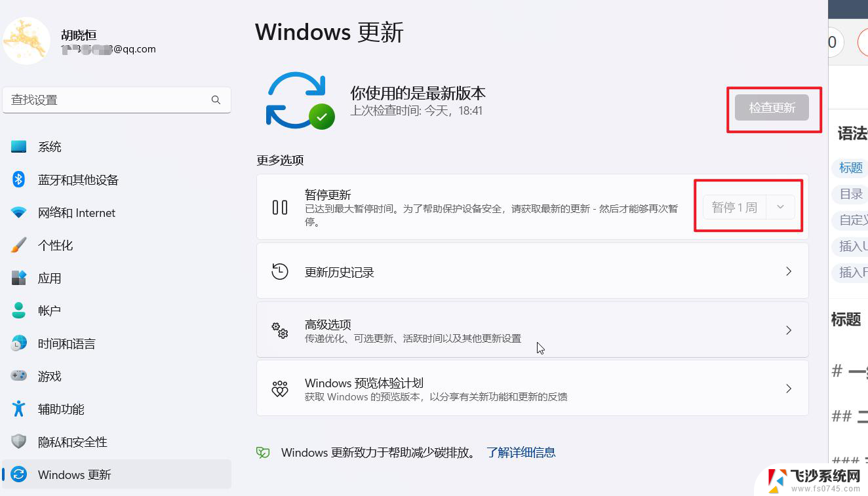The height and width of the screenshot is (496, 868).
Task: Open 蓝牙和其他设备 settings category
Action: coord(117,180)
